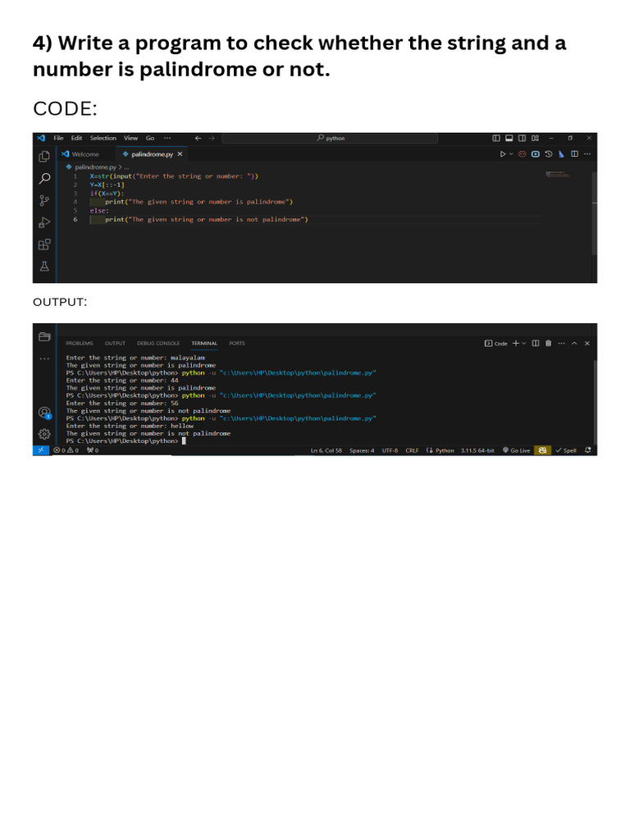Maximize the panel with the up chevron
The width and height of the screenshot is (630, 840).
[574, 344]
